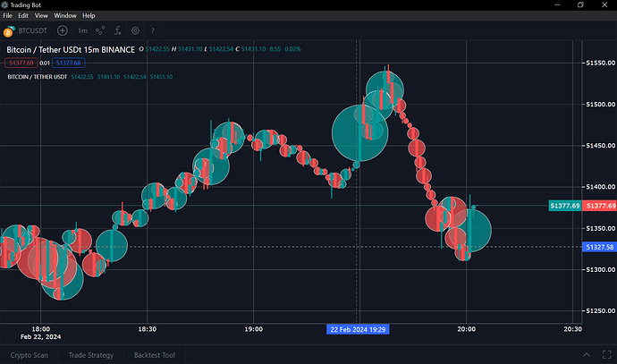Click the 51500.00 price axis label
Image resolution: width=617 pixels, height=364 pixels.
coord(601,105)
